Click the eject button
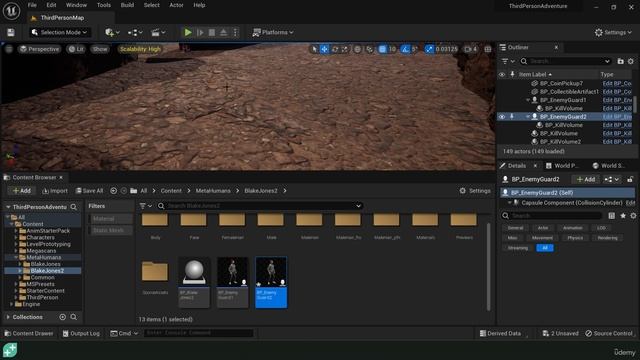 pyautogui.click(x=224, y=32)
